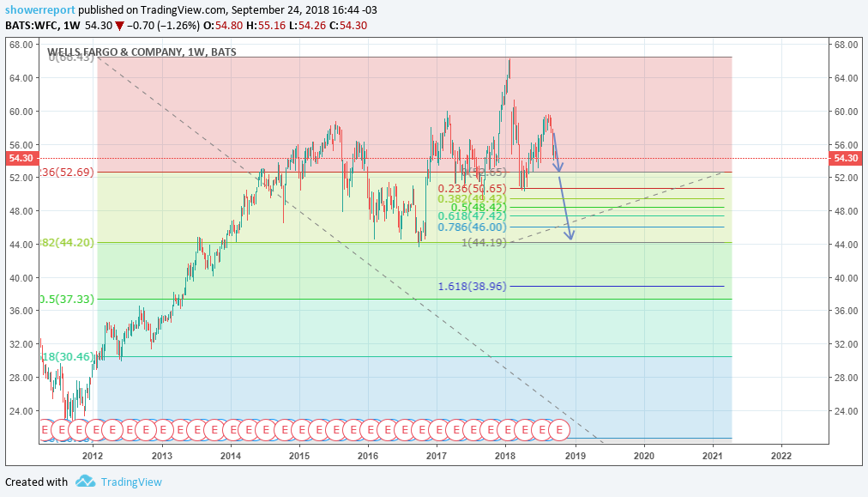Click 68.00 on the right price axis
The height and width of the screenshot is (497, 868).
tap(847, 45)
